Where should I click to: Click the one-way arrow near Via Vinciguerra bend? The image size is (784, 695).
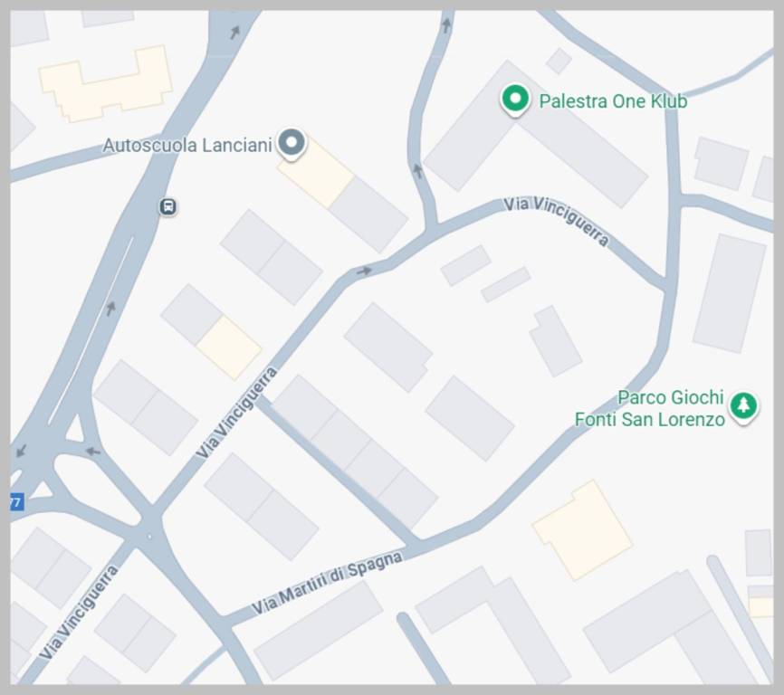[x=364, y=271]
